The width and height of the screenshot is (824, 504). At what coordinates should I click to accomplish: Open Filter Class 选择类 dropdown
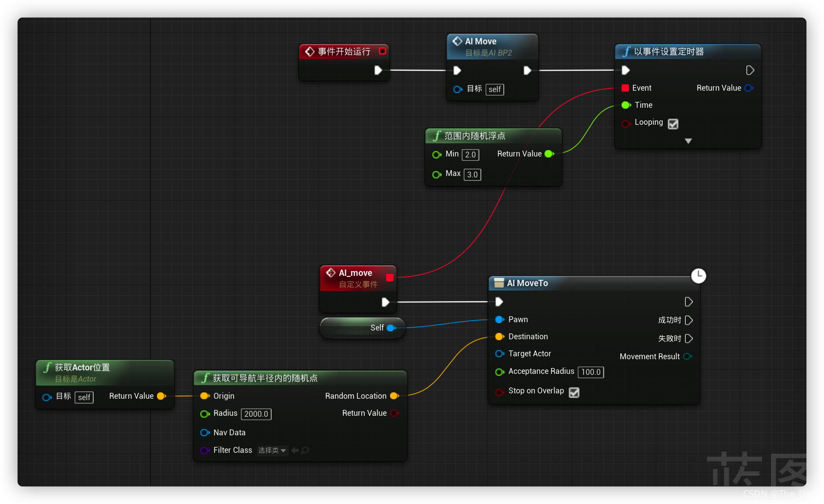click(272, 450)
